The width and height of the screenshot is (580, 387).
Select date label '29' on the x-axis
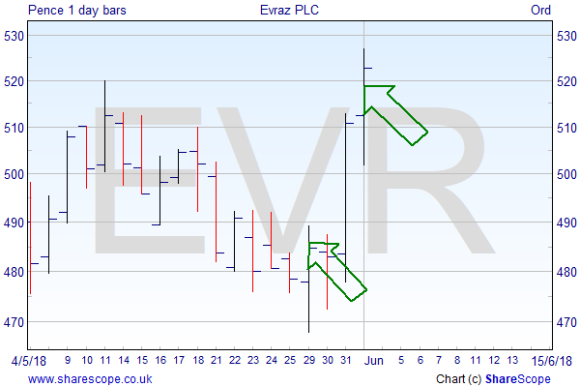coord(309,360)
